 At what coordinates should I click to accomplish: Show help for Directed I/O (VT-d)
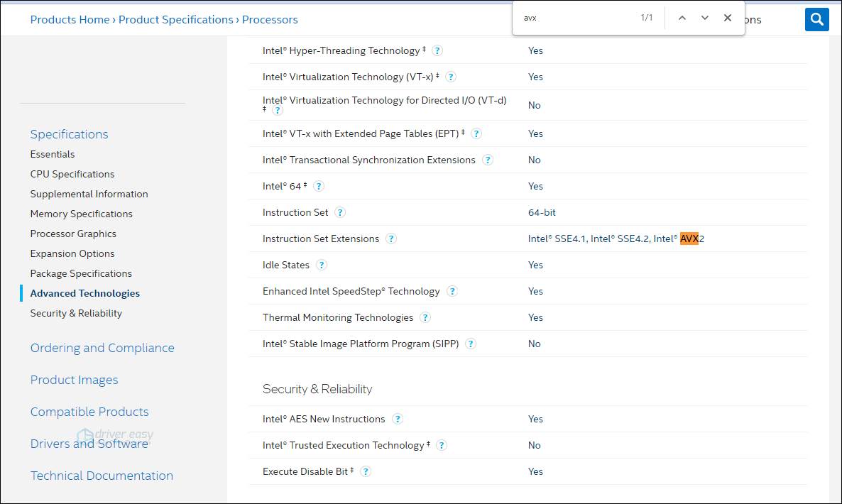point(277,110)
